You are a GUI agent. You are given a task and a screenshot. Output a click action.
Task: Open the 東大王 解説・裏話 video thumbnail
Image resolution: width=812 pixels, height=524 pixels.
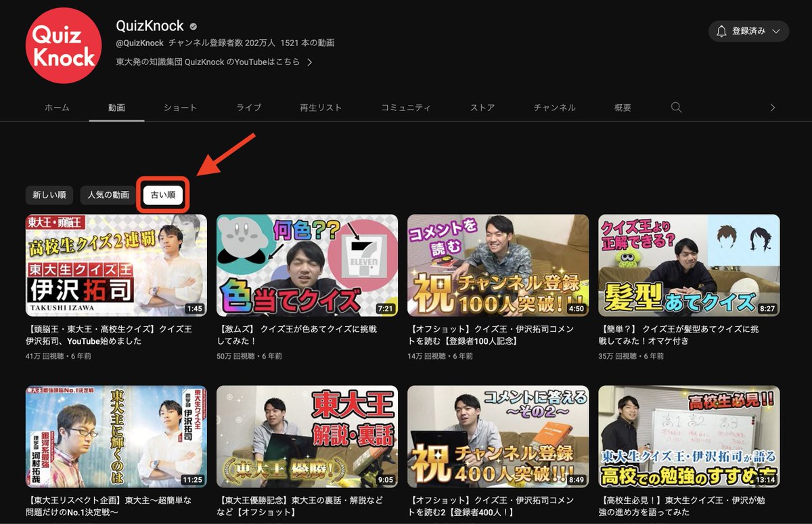pos(307,437)
